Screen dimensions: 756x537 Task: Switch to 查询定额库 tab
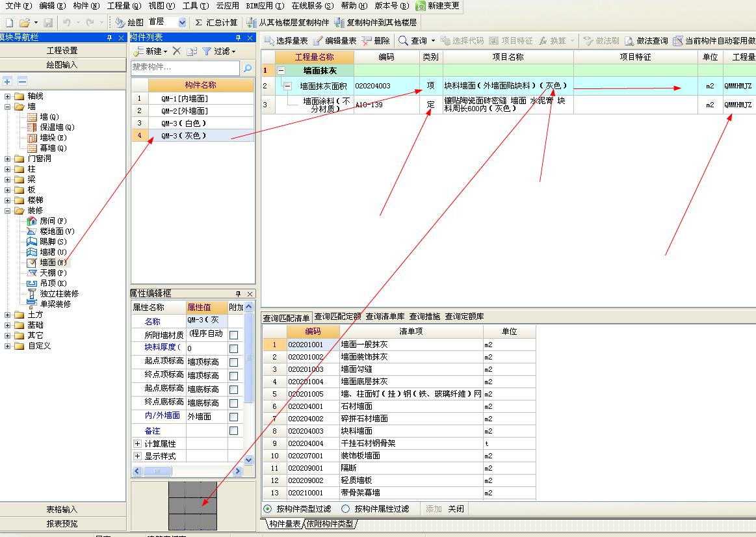pyautogui.click(x=464, y=317)
